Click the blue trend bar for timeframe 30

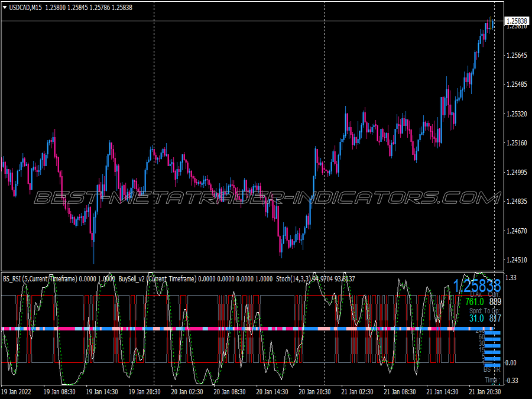(492, 346)
